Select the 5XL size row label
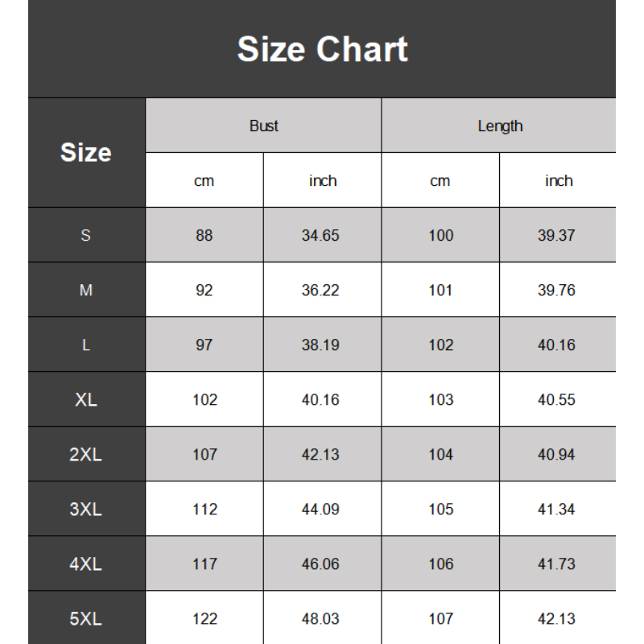The width and height of the screenshot is (644, 644). [x=86, y=619]
